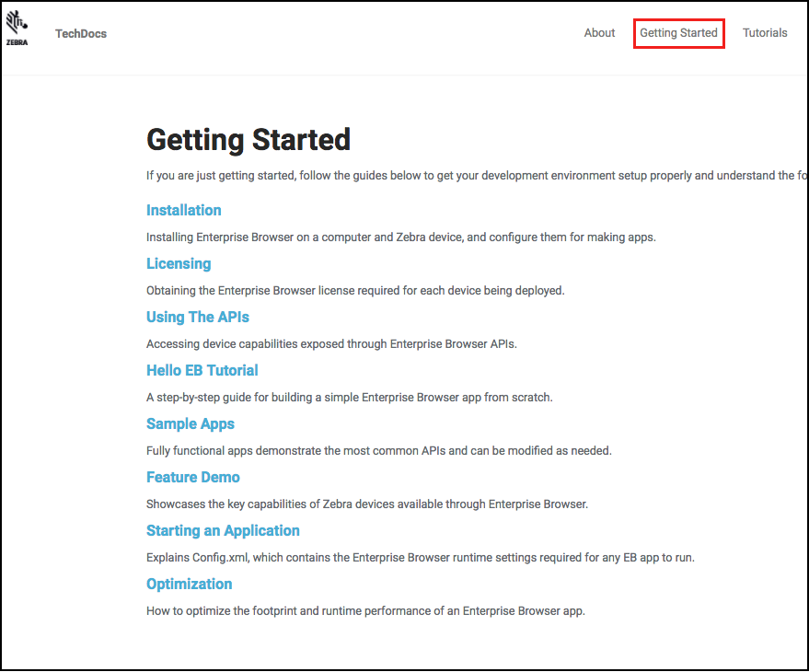
Task: Open the Optimization guide link
Action: 190,584
